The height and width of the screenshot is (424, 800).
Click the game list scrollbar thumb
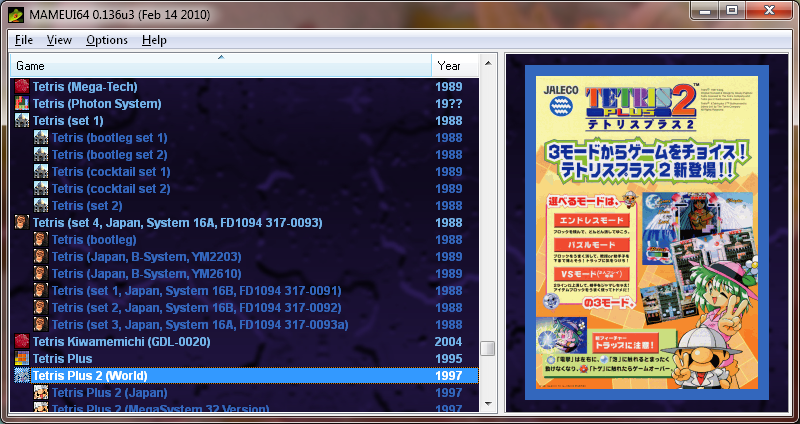[488, 349]
